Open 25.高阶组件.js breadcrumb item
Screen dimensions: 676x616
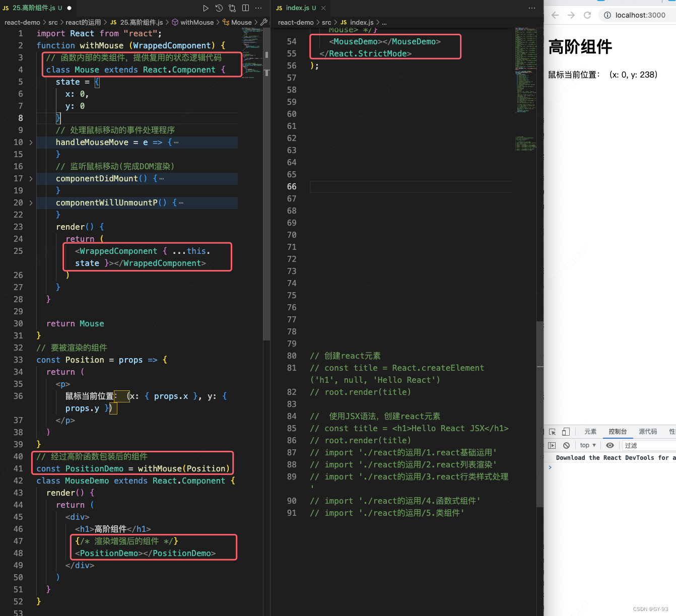pyautogui.click(x=137, y=22)
